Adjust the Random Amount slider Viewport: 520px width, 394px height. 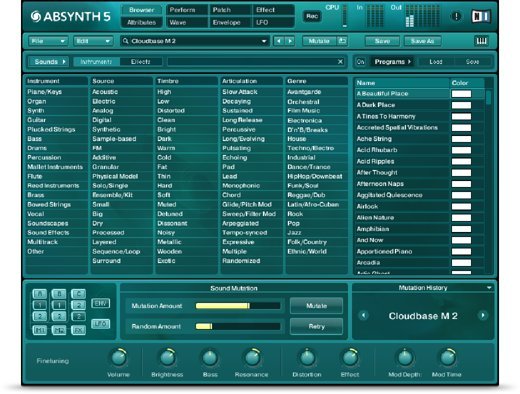(238, 326)
